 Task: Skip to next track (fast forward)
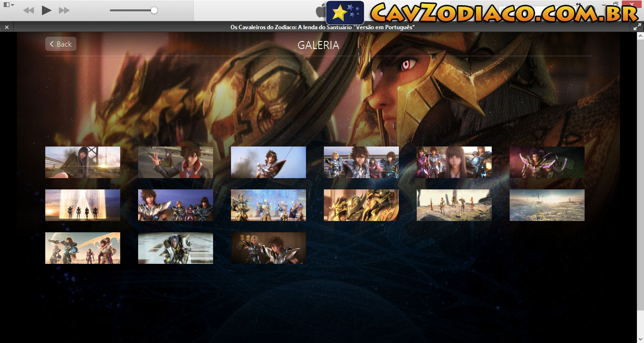pyautogui.click(x=64, y=10)
